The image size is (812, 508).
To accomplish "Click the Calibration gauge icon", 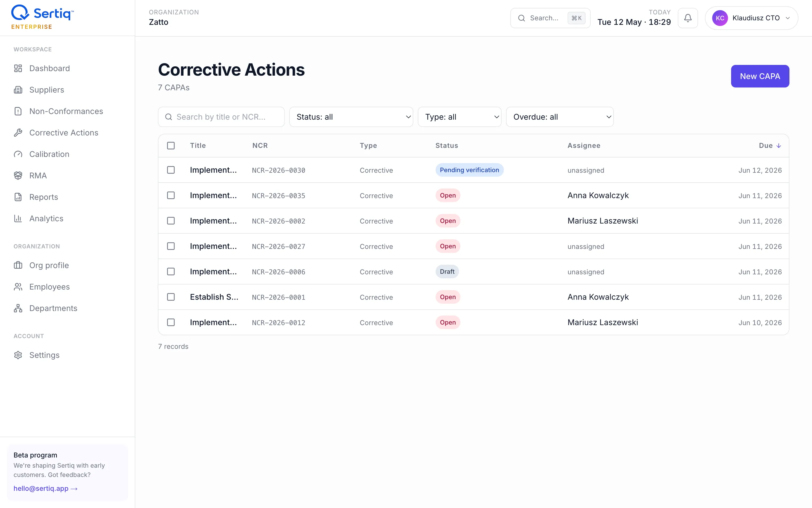I will coord(18,154).
